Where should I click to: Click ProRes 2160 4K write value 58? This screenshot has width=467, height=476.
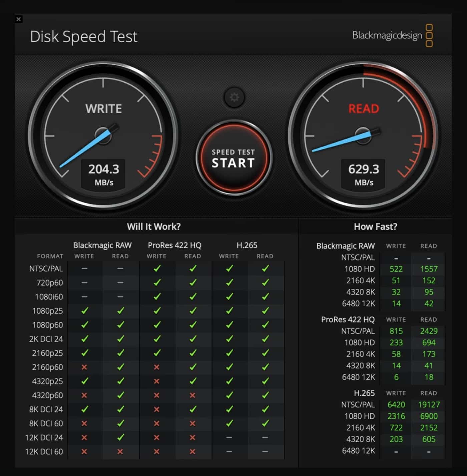click(x=396, y=354)
